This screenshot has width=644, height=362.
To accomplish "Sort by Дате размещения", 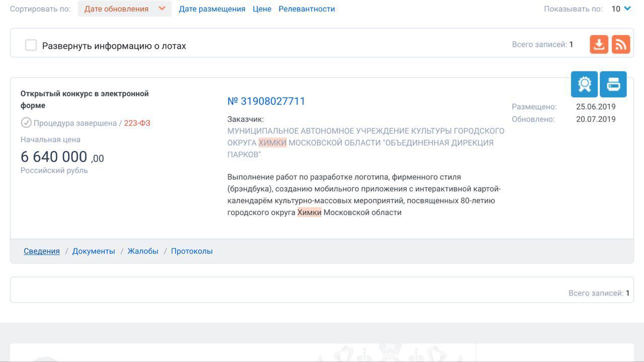I will tap(212, 9).
